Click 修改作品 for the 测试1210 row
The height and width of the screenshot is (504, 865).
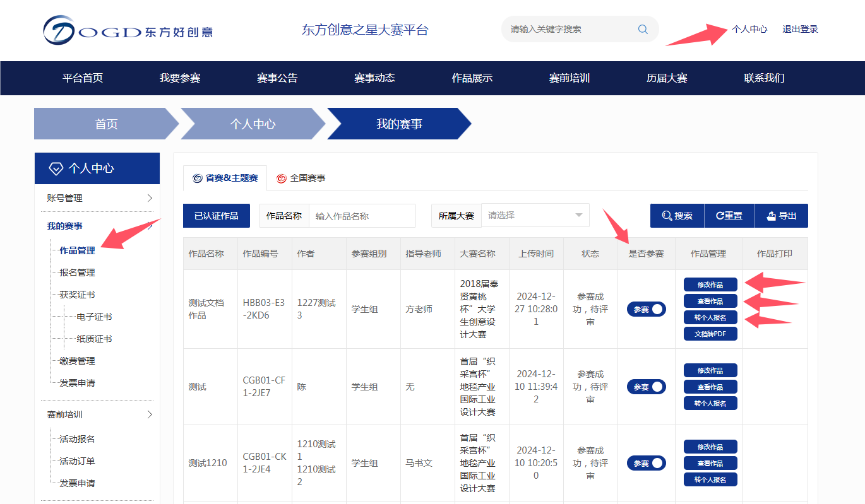(x=710, y=447)
